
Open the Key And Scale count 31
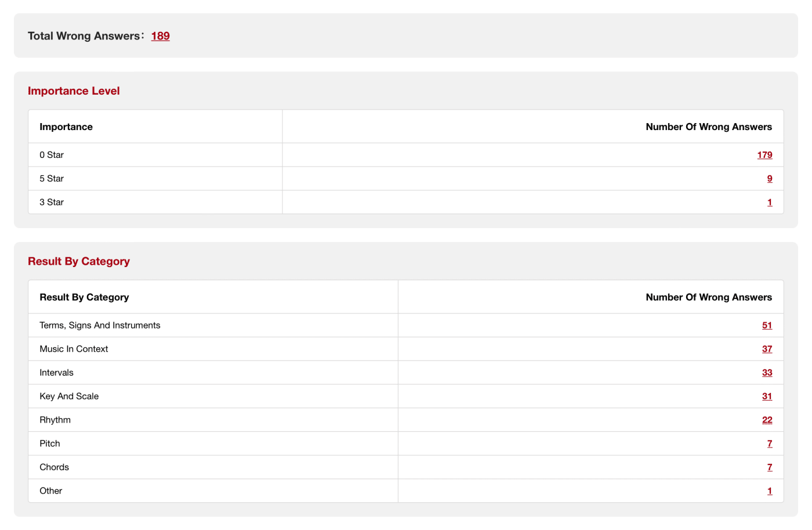767,396
